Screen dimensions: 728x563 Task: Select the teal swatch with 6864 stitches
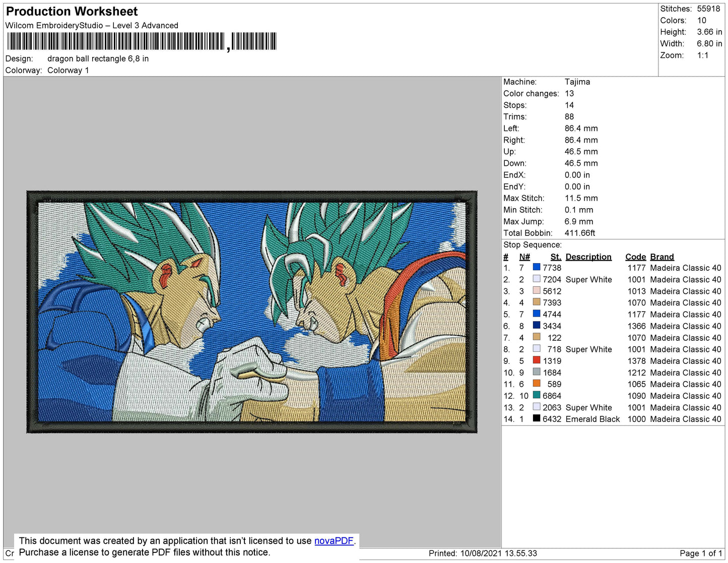click(537, 395)
